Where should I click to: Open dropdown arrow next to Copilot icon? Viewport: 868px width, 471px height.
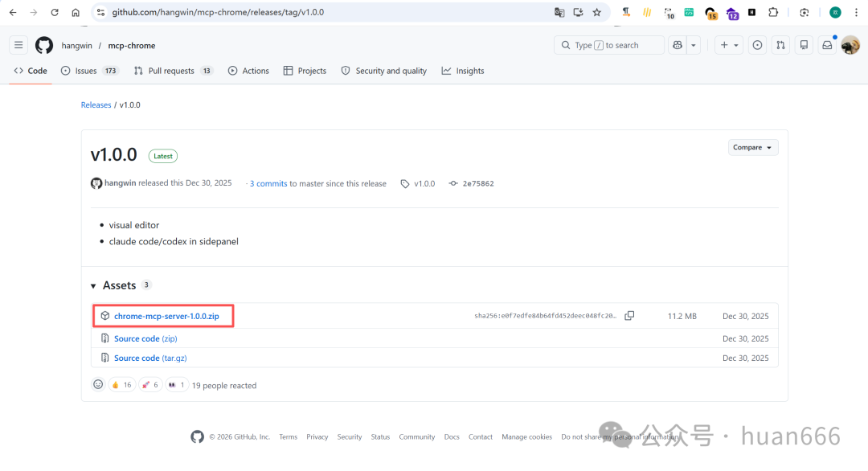[x=693, y=45]
